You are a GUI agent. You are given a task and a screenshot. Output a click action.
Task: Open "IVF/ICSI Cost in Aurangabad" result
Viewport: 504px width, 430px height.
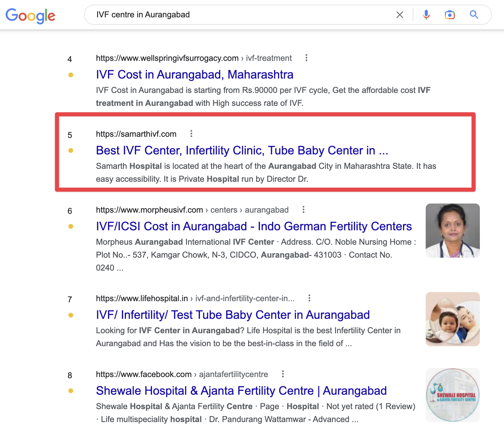click(x=253, y=226)
